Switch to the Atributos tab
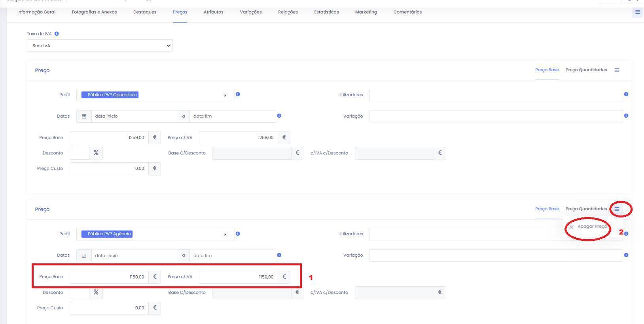This screenshot has width=644, height=324. [x=213, y=12]
